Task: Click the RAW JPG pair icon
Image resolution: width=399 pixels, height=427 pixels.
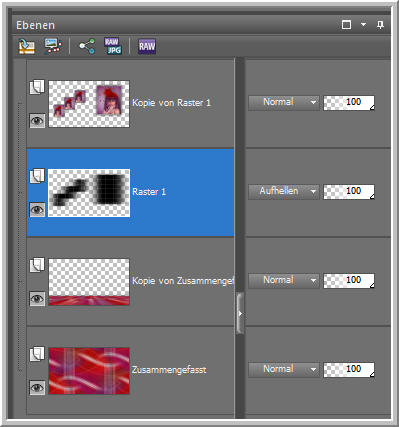Action: pos(113,46)
